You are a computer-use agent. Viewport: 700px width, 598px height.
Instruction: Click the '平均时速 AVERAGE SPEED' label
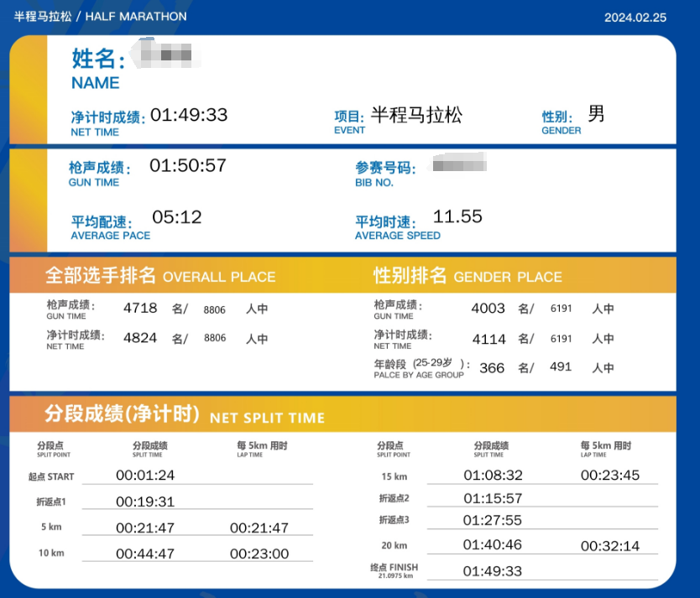[398, 227]
